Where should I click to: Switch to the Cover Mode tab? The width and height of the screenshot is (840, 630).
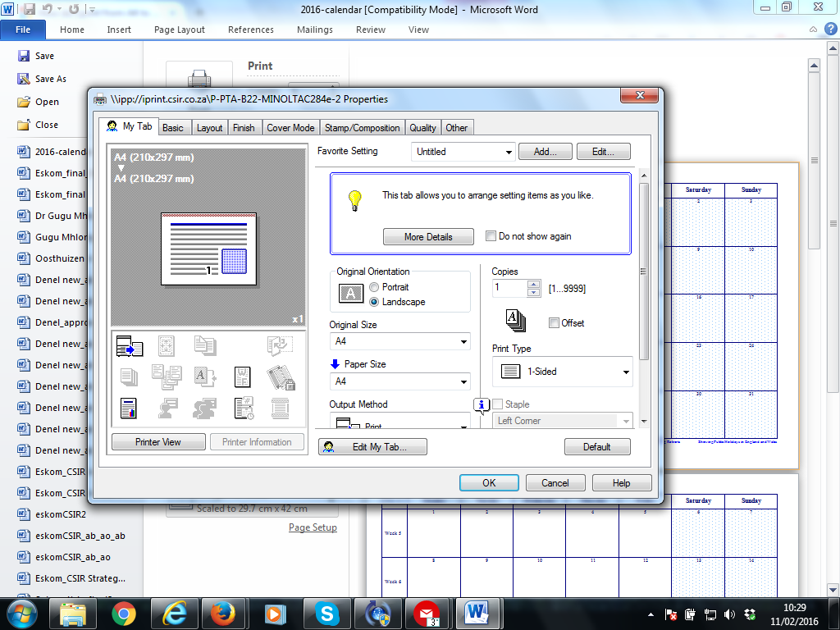click(291, 128)
